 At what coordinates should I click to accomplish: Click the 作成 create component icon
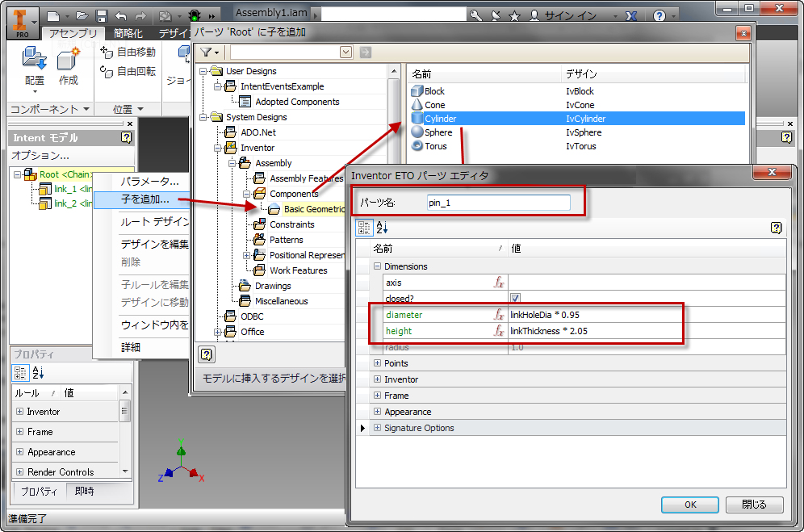68,58
